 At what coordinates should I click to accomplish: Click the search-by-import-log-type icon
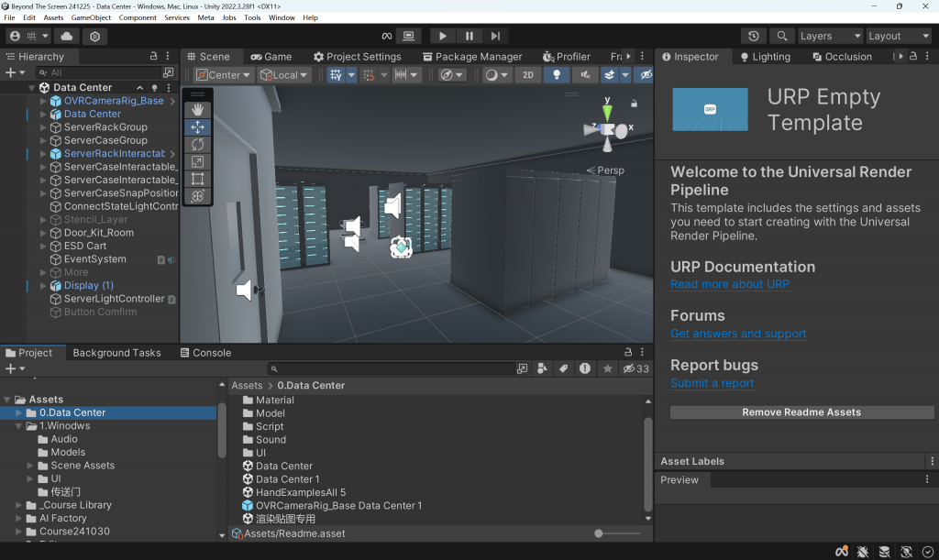585,368
